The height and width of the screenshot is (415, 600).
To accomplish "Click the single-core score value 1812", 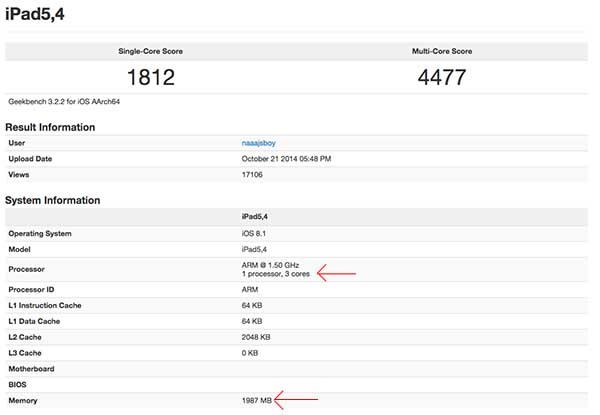I will click(151, 77).
